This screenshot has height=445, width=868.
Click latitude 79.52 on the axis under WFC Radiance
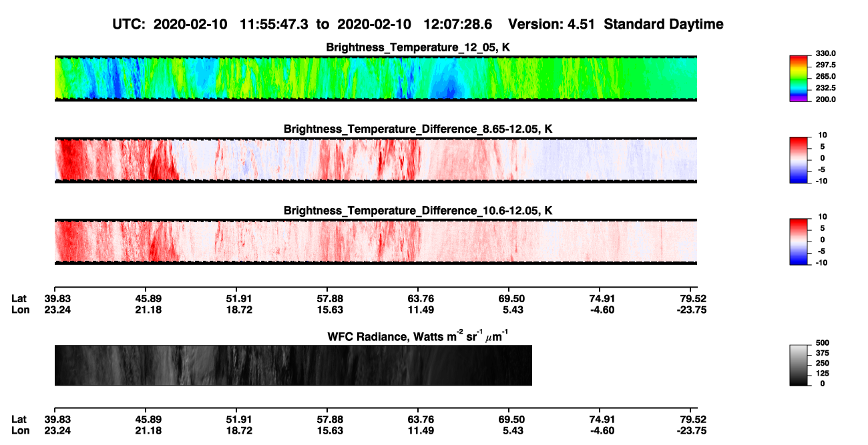click(x=693, y=419)
